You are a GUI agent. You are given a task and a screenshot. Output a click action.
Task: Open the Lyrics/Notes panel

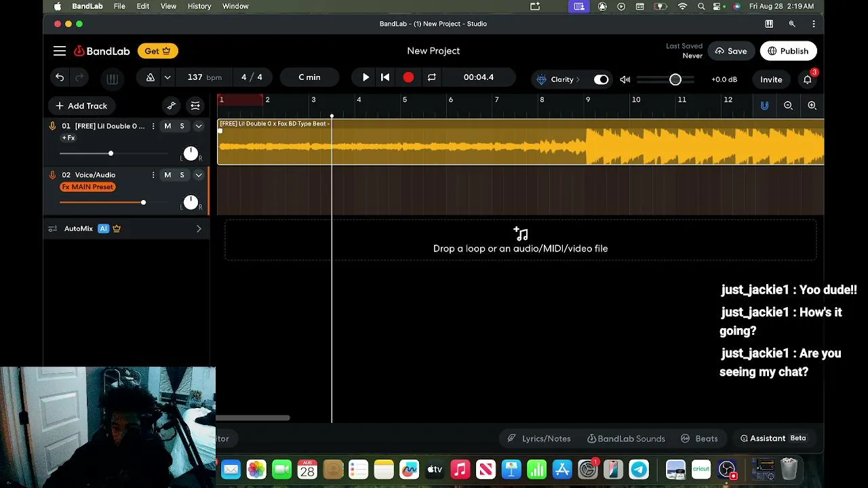(x=539, y=439)
